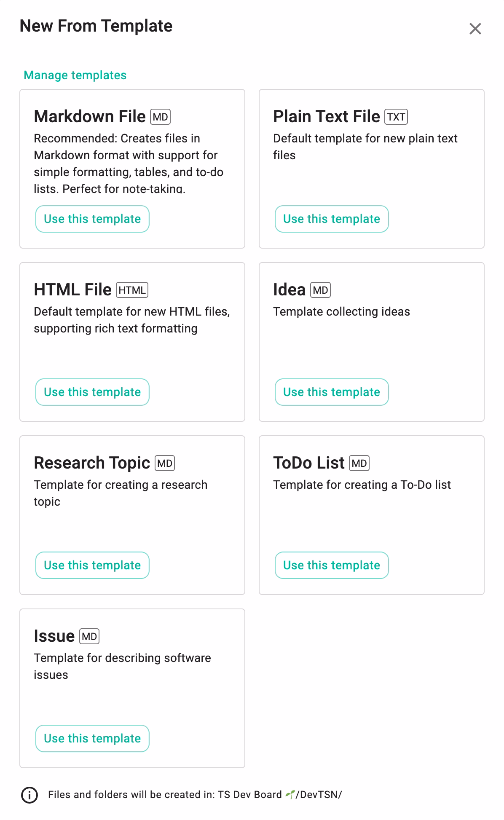Click the MD badge on Markdown File template
This screenshot has width=504, height=820.
tap(160, 117)
